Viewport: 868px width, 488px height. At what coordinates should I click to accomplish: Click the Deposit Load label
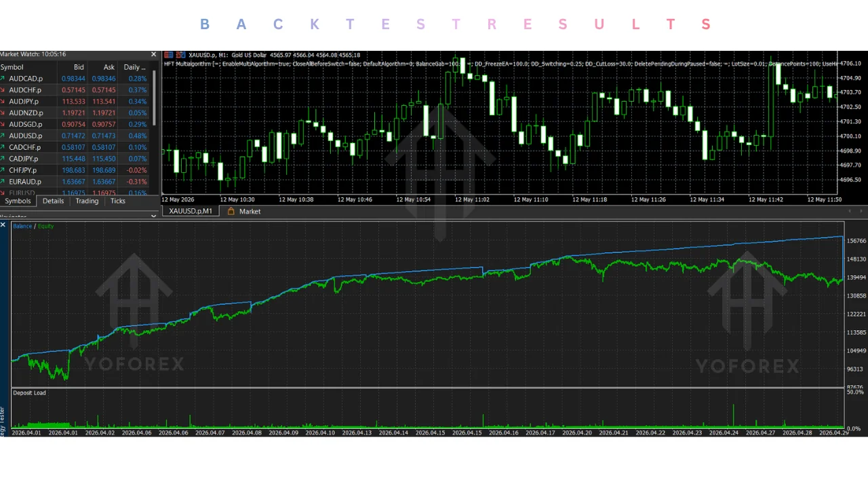pyautogui.click(x=29, y=393)
